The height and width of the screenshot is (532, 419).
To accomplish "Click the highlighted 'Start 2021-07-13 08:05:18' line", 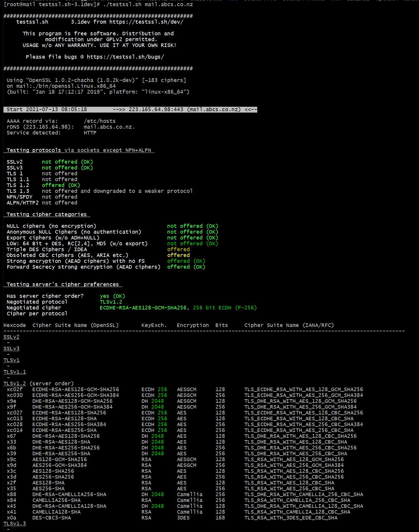I will (x=130, y=109).
